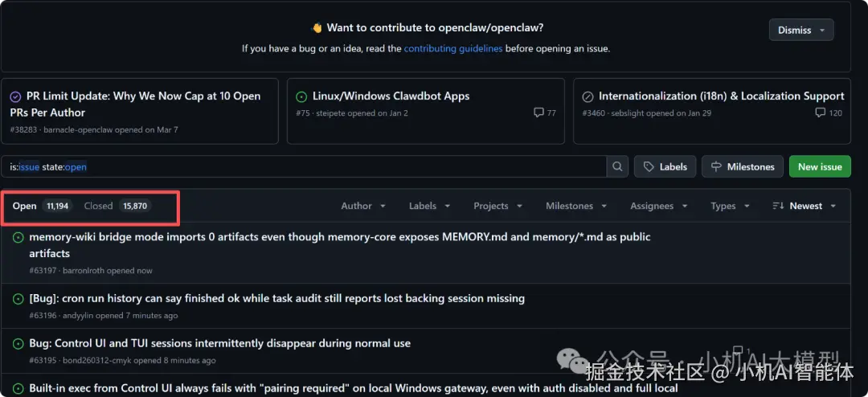868x397 pixels.
Task: Select the Closed issues tab
Action: (x=117, y=206)
